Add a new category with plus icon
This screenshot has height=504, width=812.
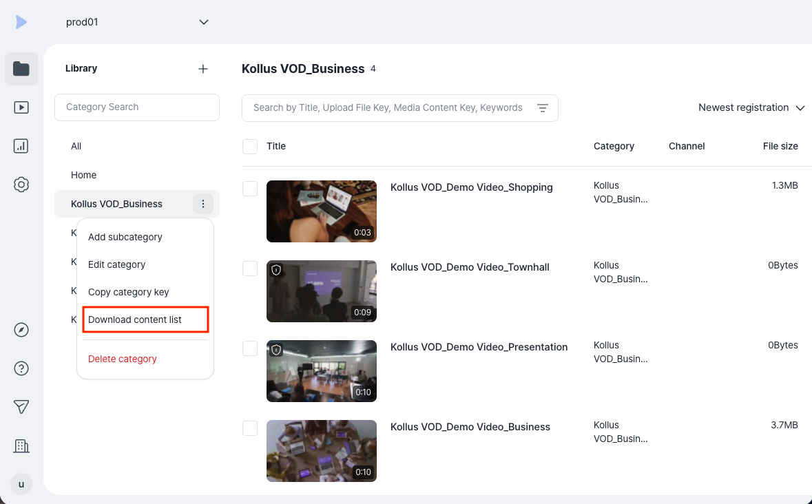pos(203,69)
